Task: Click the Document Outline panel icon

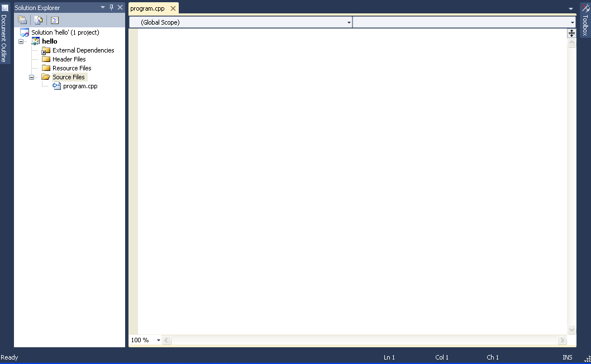Action: coord(4,8)
